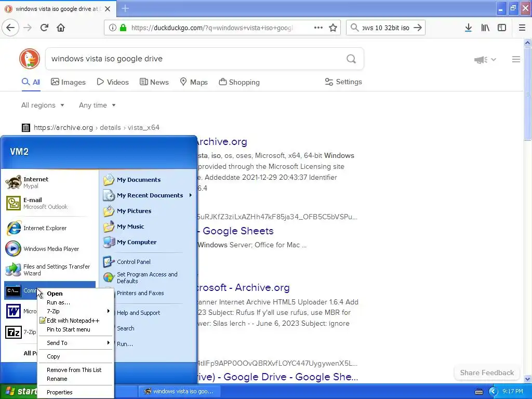Choose Open in the context menu

(x=75, y=294)
